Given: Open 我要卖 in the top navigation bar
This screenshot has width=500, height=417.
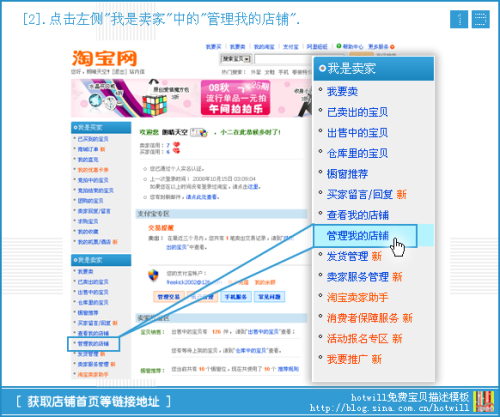Looking at the screenshot, I should coord(238,47).
